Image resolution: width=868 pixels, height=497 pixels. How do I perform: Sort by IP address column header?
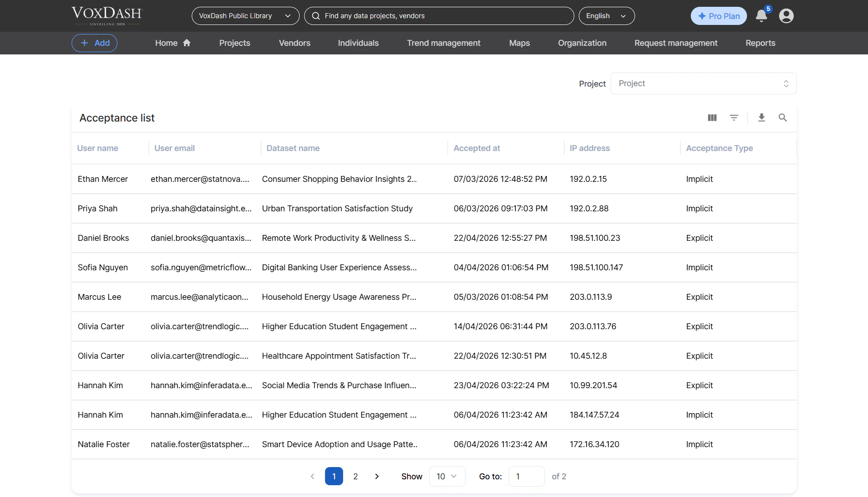click(x=589, y=148)
